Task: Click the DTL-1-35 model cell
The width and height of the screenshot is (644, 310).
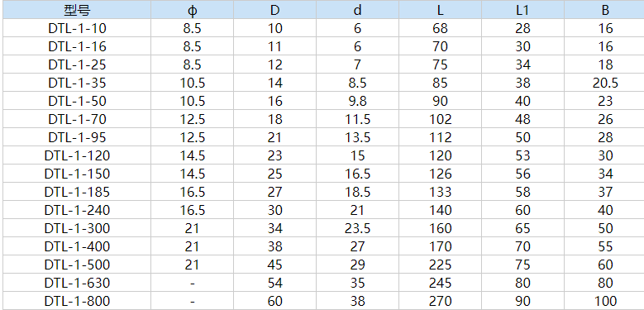Action: point(77,83)
